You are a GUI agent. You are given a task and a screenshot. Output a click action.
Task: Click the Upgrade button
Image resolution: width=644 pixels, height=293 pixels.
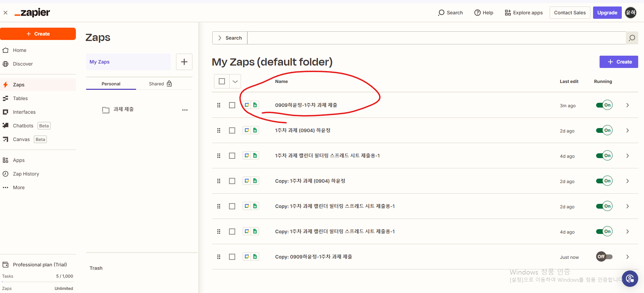(x=607, y=13)
